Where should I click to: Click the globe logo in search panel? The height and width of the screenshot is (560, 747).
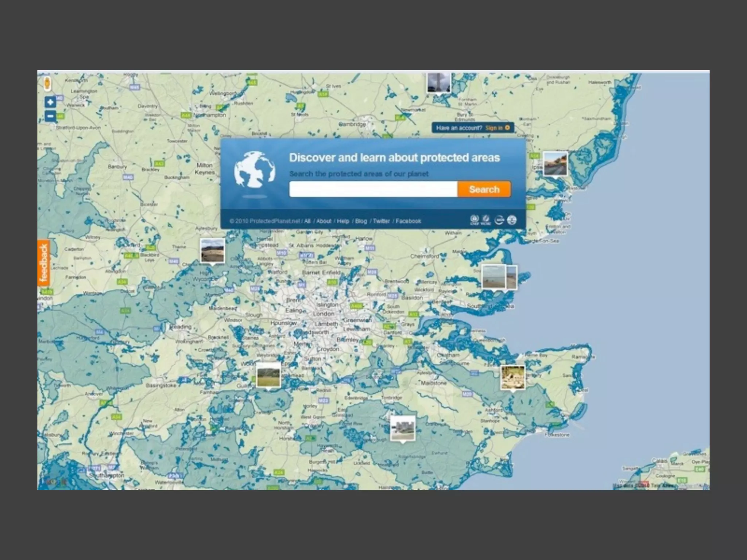click(x=255, y=170)
